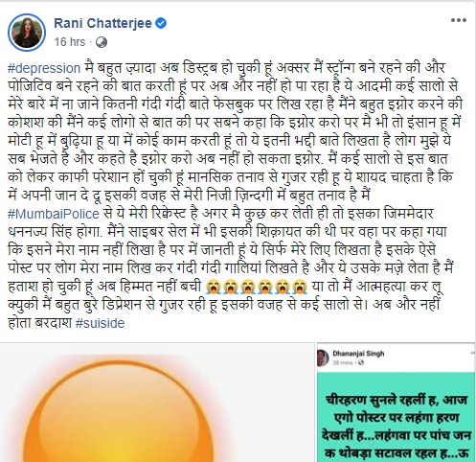Click the first crying face emoji

click(x=214, y=287)
